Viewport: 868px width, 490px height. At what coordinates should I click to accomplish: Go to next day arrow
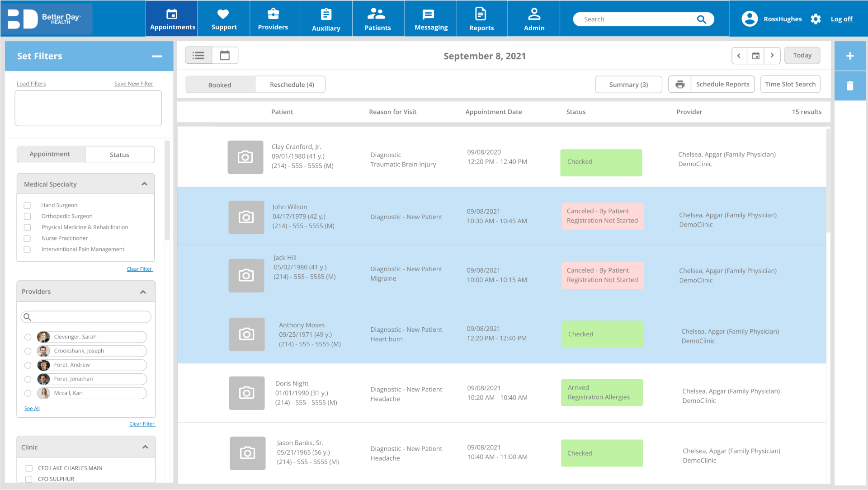(772, 56)
